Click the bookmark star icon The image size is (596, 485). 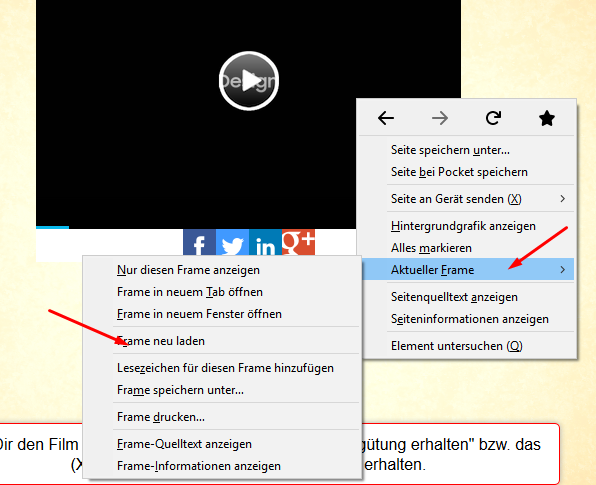tap(547, 118)
